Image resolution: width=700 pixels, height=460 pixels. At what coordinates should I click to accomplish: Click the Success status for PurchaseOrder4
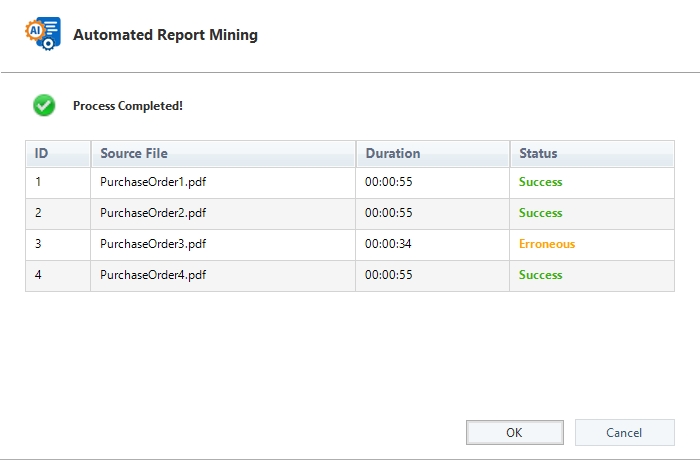point(540,276)
